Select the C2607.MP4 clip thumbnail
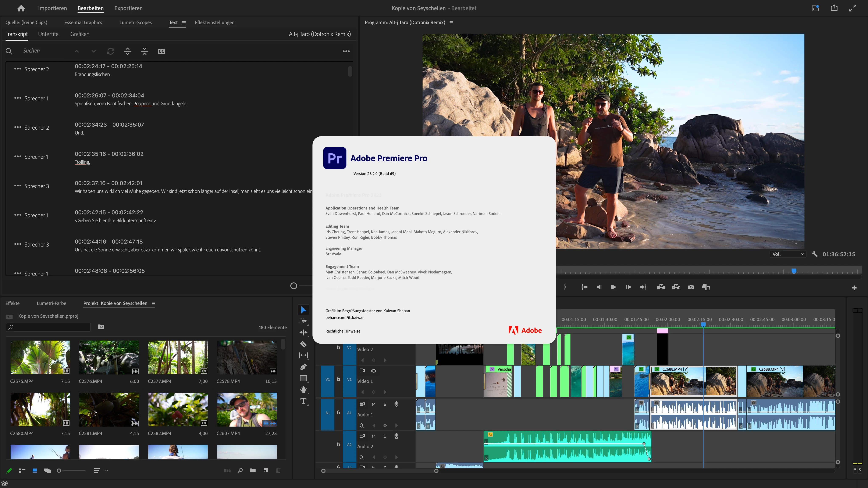 pos(247,409)
